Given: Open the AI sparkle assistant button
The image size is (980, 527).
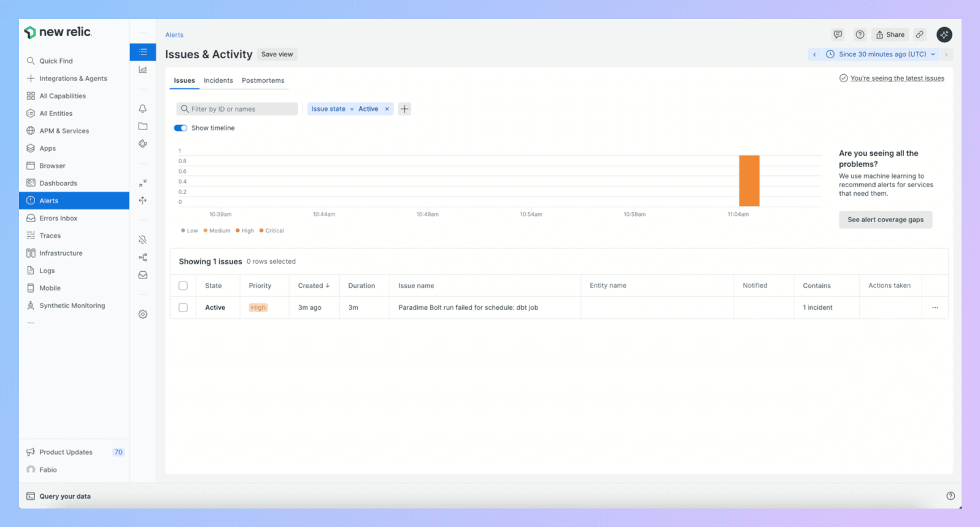Looking at the screenshot, I should (x=944, y=34).
